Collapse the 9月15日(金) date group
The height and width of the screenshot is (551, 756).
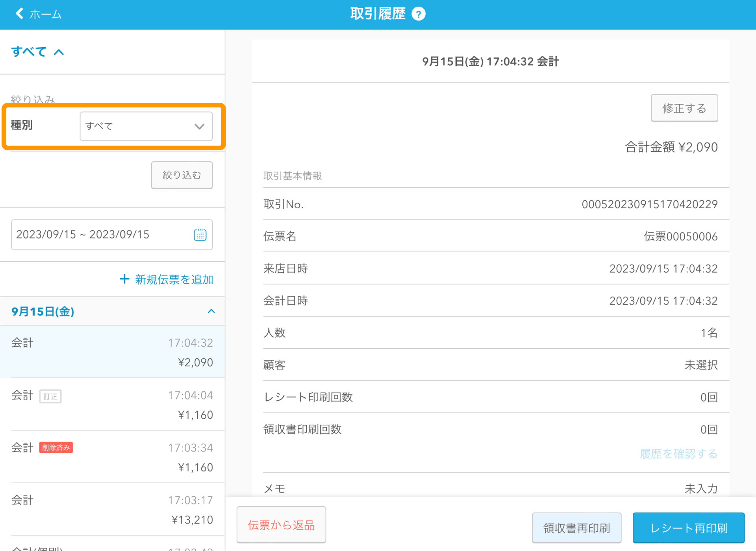(x=211, y=311)
